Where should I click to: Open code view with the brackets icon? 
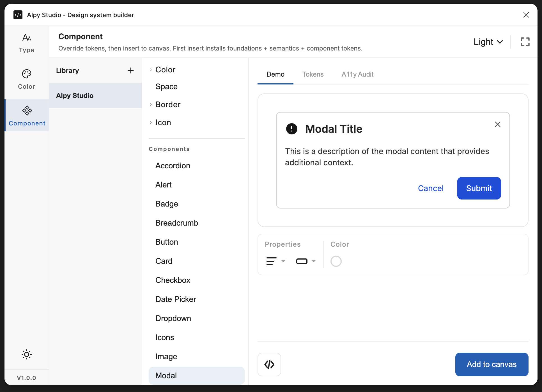(x=269, y=364)
